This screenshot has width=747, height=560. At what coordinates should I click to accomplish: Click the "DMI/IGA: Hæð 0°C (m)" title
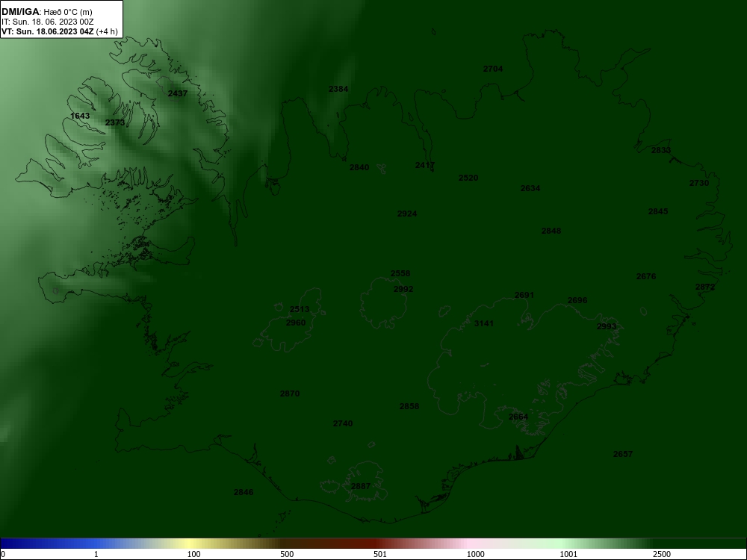47,12
